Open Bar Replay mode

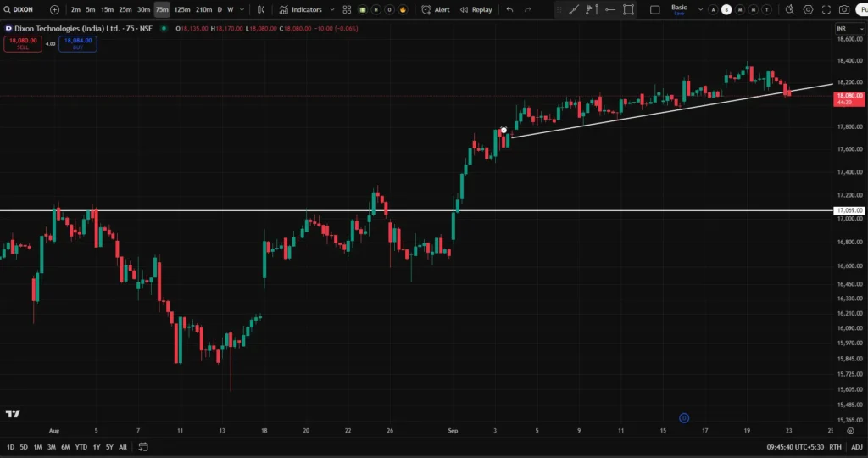tap(476, 9)
